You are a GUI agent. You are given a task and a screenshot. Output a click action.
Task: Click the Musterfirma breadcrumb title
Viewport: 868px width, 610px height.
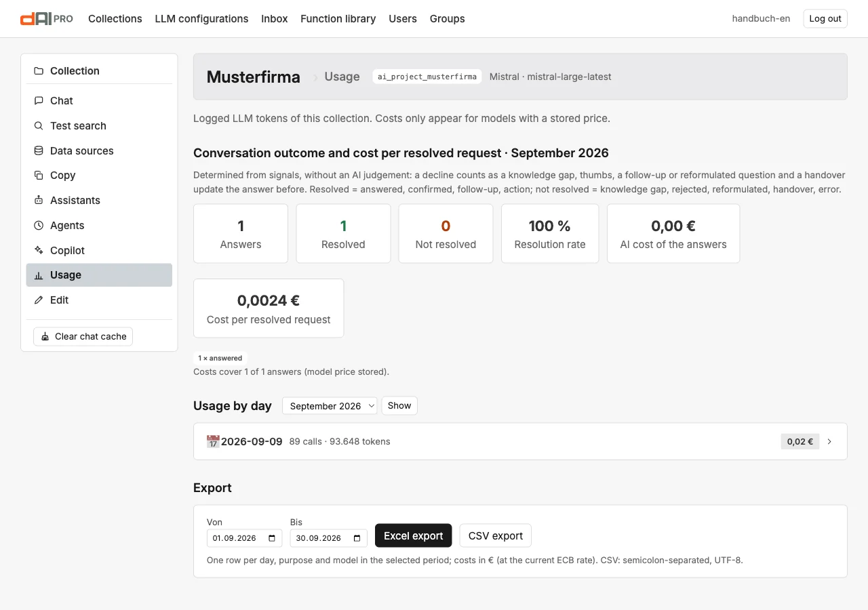click(254, 77)
